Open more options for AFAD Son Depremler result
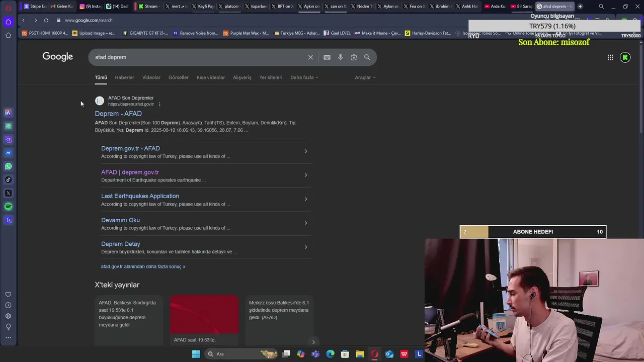The image size is (644, 362). (159, 104)
